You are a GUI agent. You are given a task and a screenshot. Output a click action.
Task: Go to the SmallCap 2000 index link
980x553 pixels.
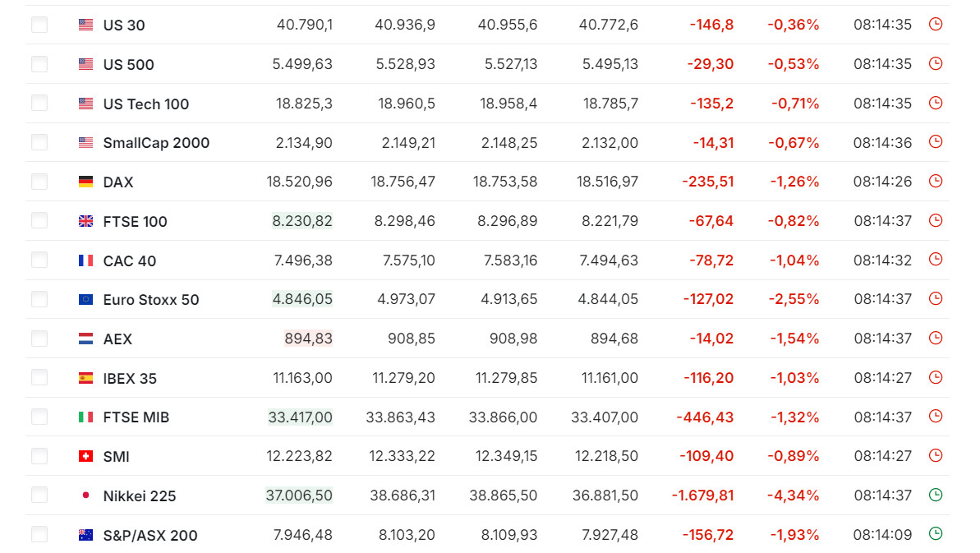156,143
